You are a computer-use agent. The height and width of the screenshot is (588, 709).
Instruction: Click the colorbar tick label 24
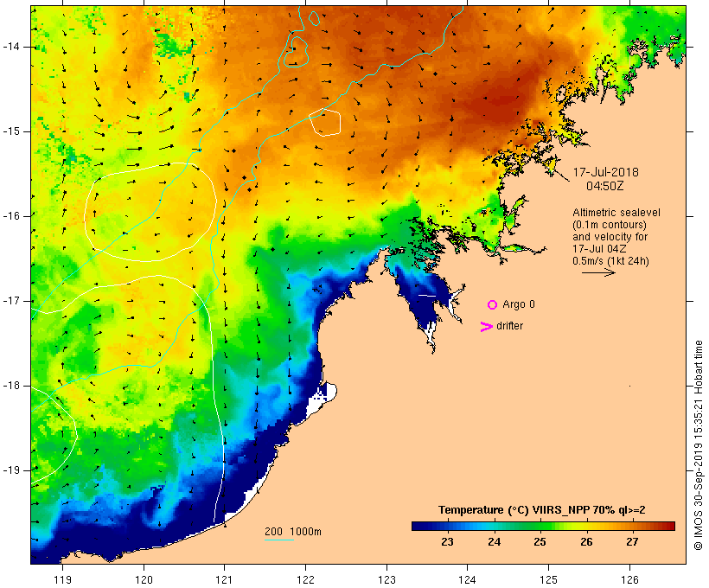point(494,542)
